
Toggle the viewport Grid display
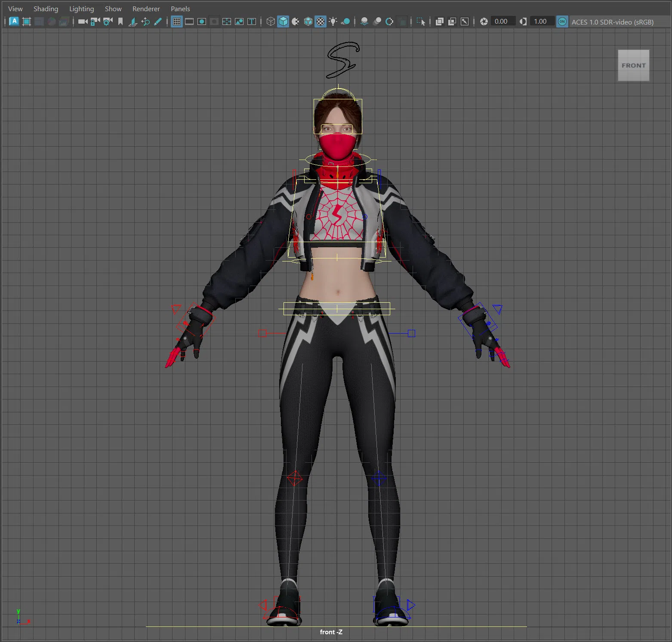(176, 22)
